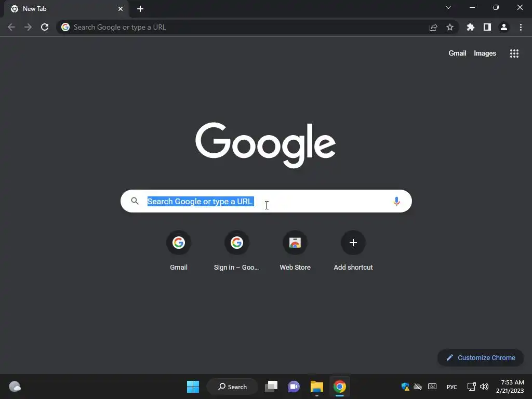Image resolution: width=532 pixels, height=399 pixels.
Task: Share this page using the share icon
Action: click(x=433, y=27)
